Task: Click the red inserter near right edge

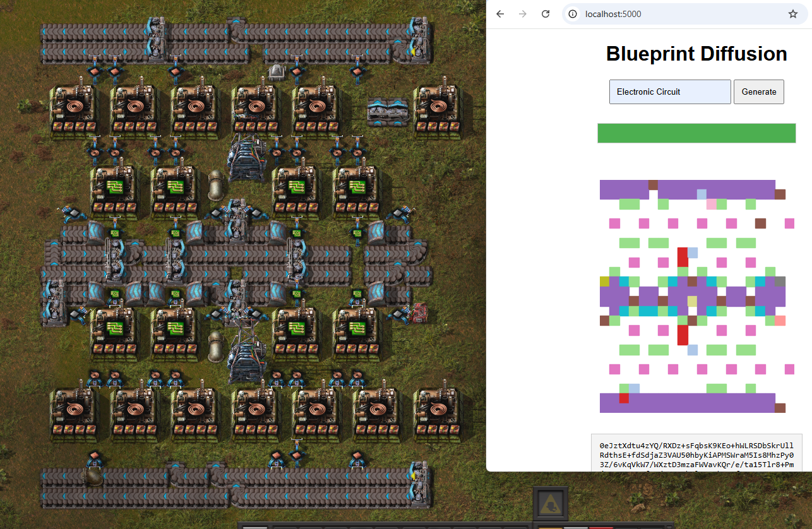Action: tap(419, 312)
